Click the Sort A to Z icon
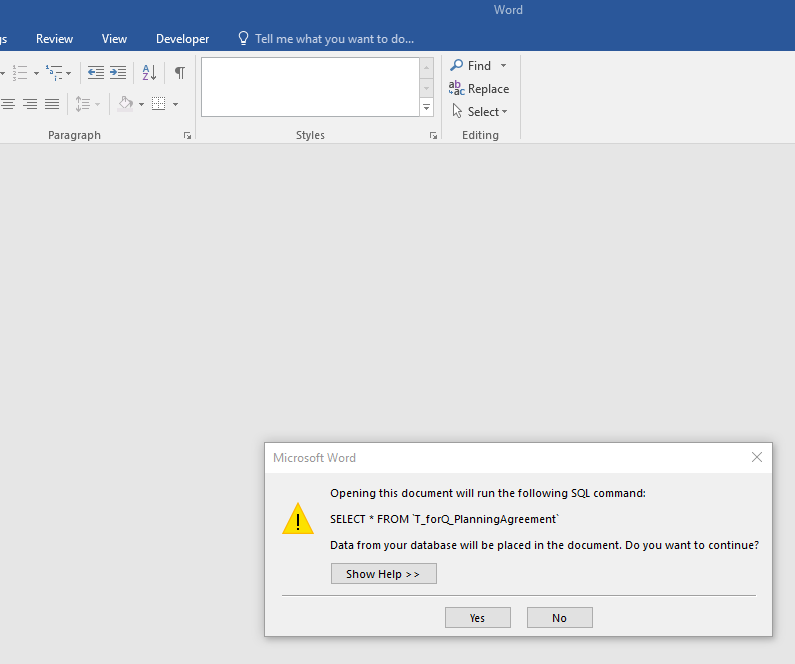Viewport: 795px width, 664px height. (150, 72)
